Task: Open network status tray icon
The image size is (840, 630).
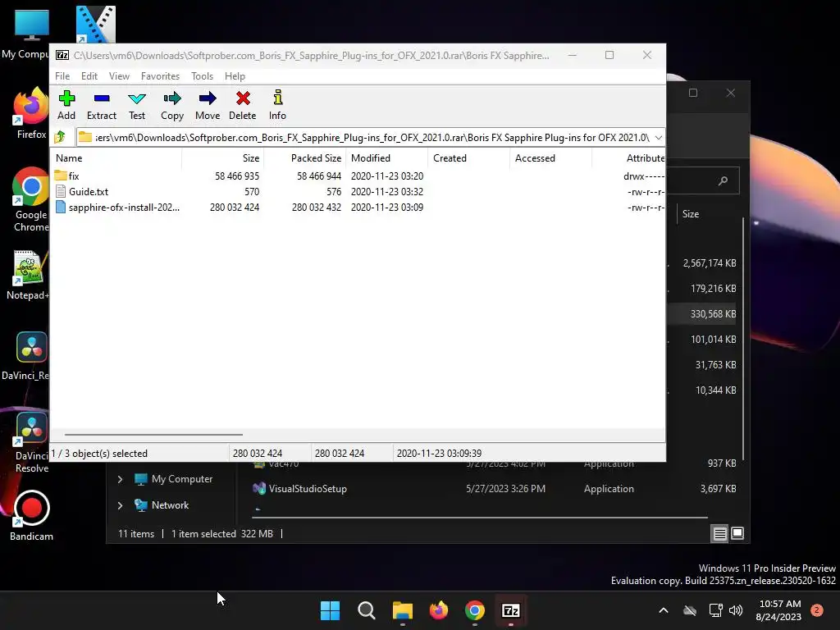Action: 715,610
